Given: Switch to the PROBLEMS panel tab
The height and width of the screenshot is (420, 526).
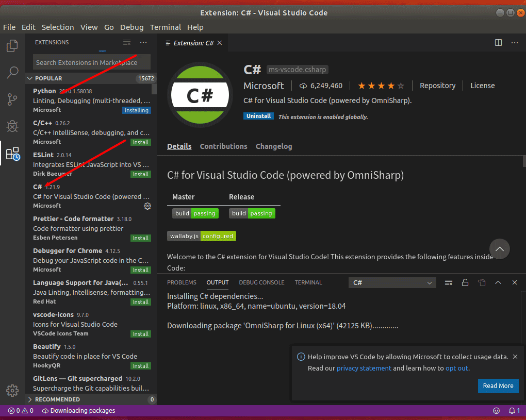Looking at the screenshot, I should click(x=182, y=282).
